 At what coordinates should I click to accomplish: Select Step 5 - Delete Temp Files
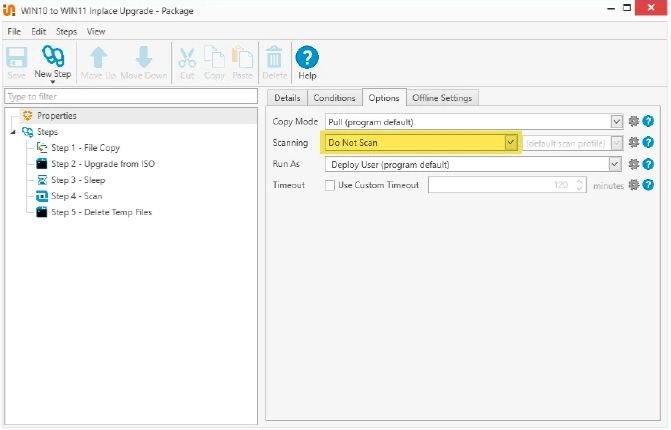click(x=101, y=212)
